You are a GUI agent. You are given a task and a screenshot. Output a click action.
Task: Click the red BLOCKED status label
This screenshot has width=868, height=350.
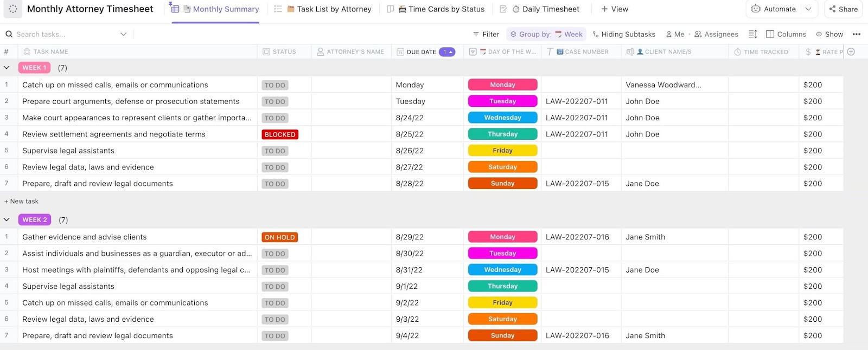[x=280, y=134]
